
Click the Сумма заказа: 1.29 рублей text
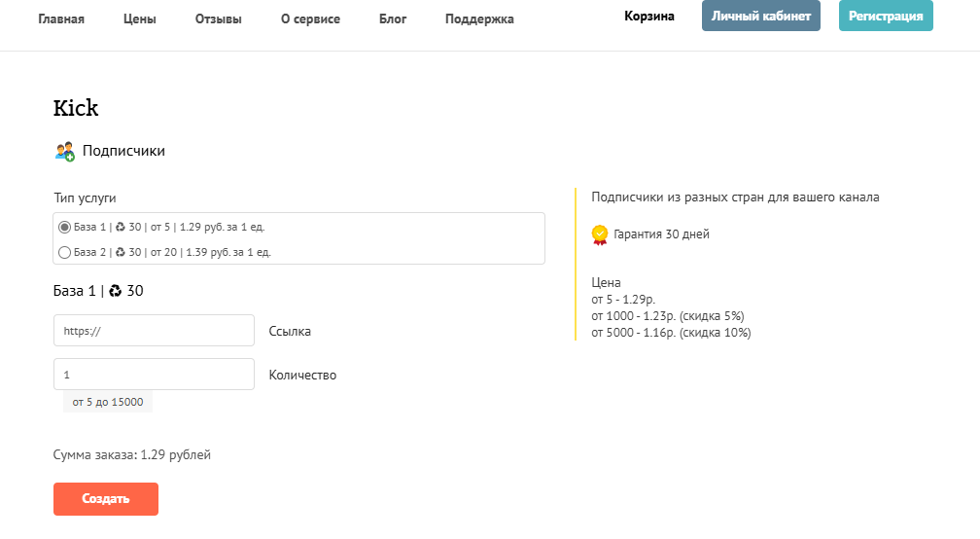[x=132, y=454]
